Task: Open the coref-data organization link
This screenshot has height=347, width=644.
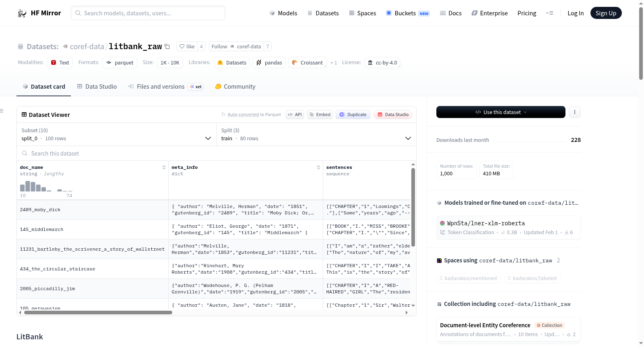Action: click(x=87, y=46)
